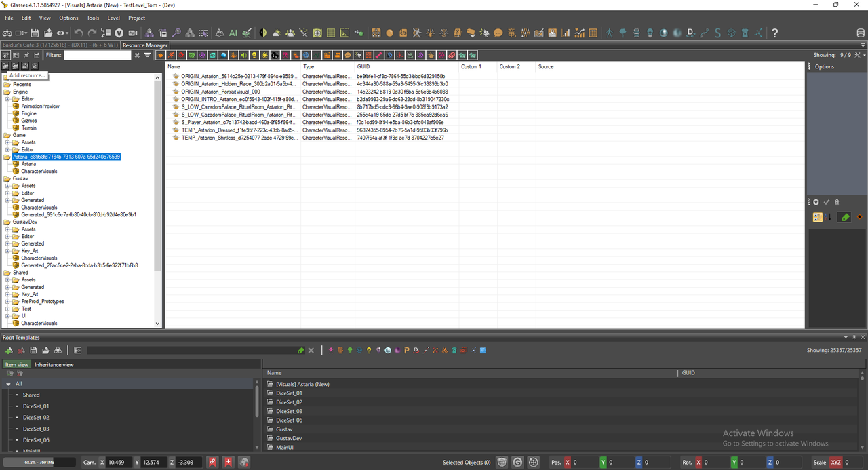
Task: Click the binoculars icon in main toolbar
Action: coord(7,33)
